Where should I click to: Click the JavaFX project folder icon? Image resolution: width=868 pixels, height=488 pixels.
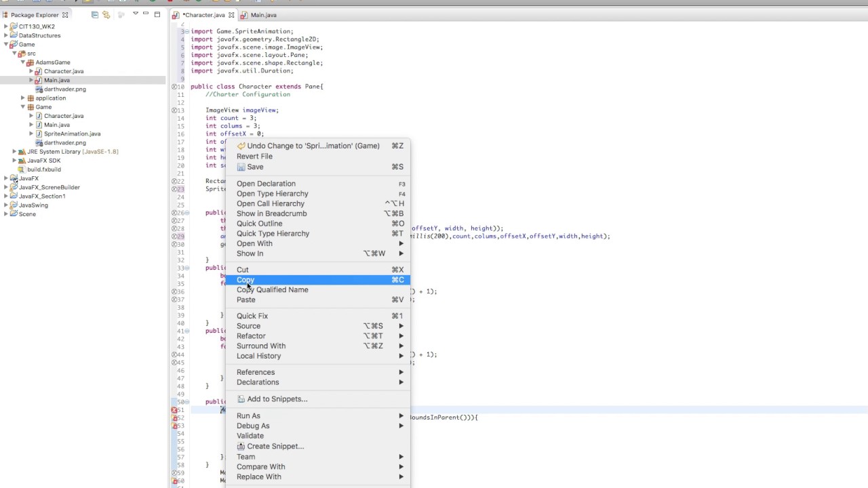pyautogui.click(x=14, y=178)
